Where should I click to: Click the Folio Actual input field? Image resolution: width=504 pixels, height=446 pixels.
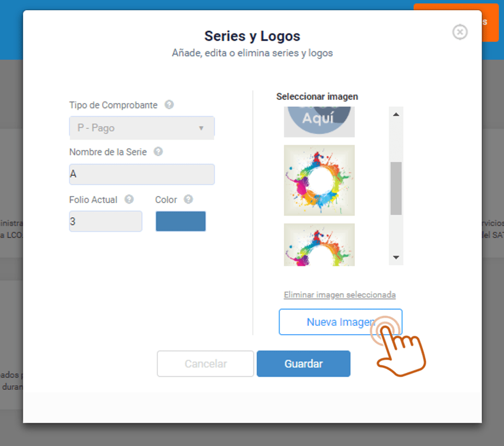[x=105, y=221]
